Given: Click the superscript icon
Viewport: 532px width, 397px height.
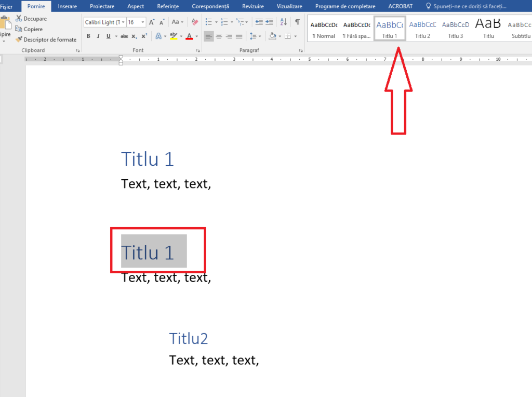Looking at the screenshot, I should tap(144, 36).
